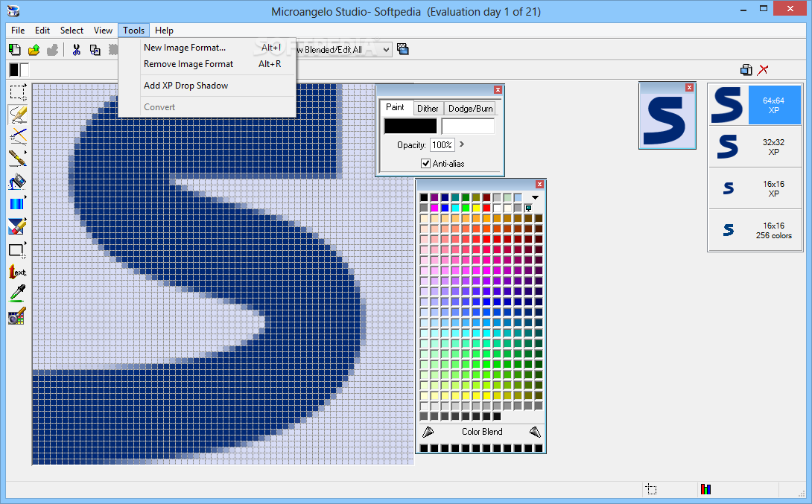Screen dimensions: 812x504
Task: Click the layered images icon beside view dropdown
Action: pyautogui.click(x=403, y=49)
